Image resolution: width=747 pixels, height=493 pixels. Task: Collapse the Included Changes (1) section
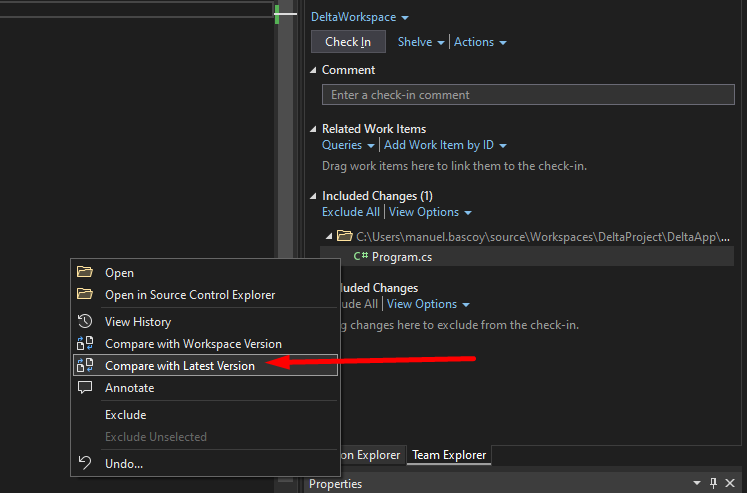point(313,196)
